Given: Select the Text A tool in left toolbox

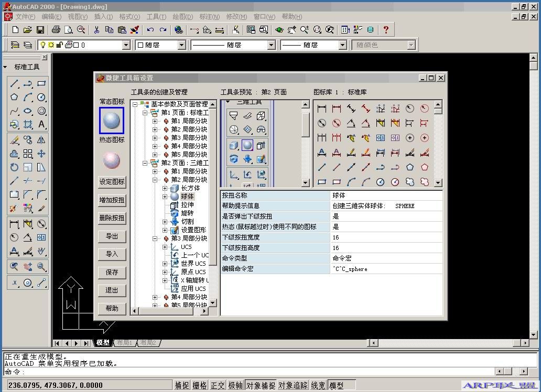Looking at the screenshot, I should click(41, 124).
